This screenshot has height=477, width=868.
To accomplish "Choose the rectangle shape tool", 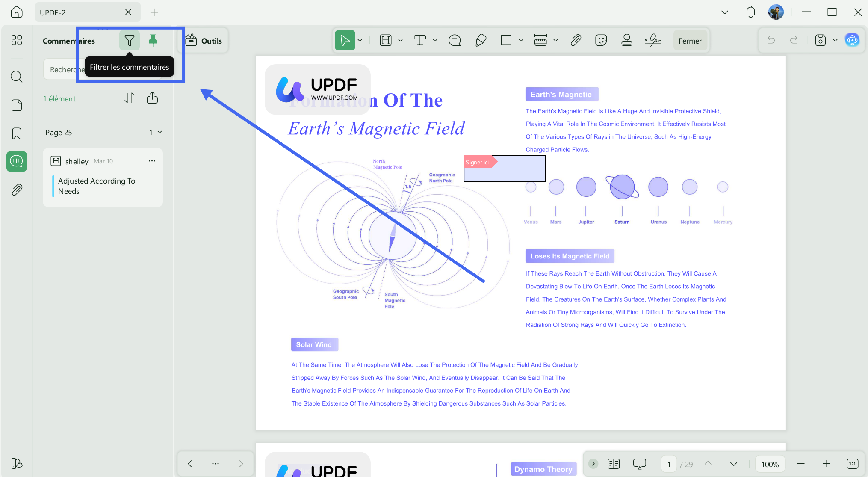I will point(506,41).
